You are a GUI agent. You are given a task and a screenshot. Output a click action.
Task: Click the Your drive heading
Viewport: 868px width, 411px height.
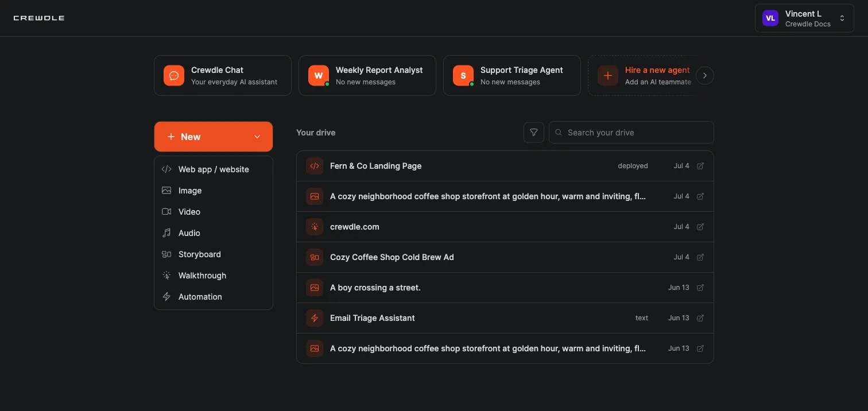coord(316,133)
